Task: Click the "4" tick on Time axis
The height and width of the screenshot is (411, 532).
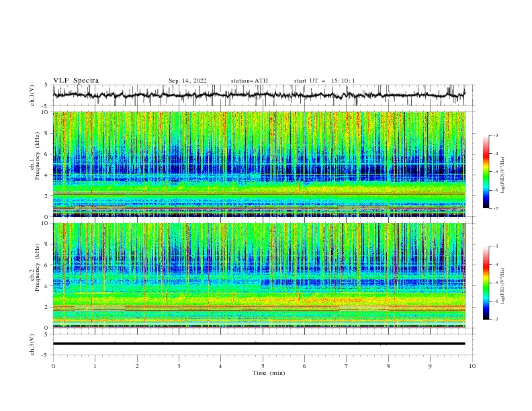Action: coord(220,366)
